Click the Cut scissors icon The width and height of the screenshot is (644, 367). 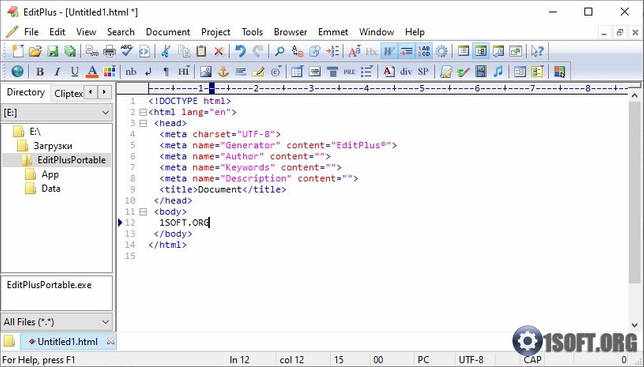[x=166, y=51]
